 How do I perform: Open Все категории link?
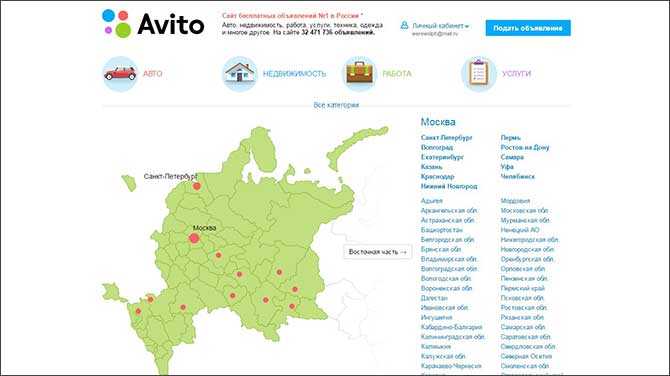(336, 105)
